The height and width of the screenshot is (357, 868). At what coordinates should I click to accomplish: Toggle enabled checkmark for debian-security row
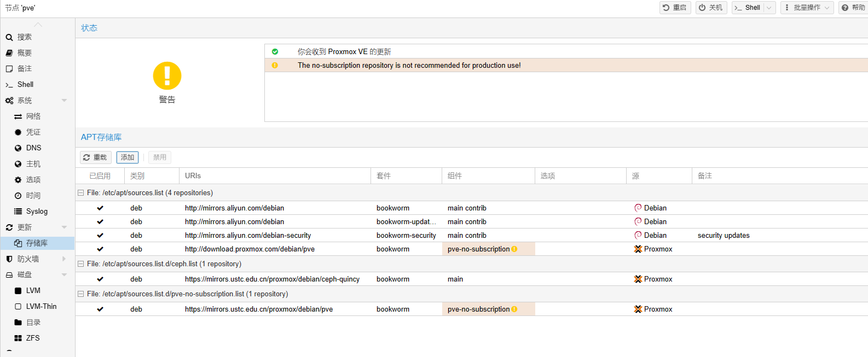tap(100, 236)
